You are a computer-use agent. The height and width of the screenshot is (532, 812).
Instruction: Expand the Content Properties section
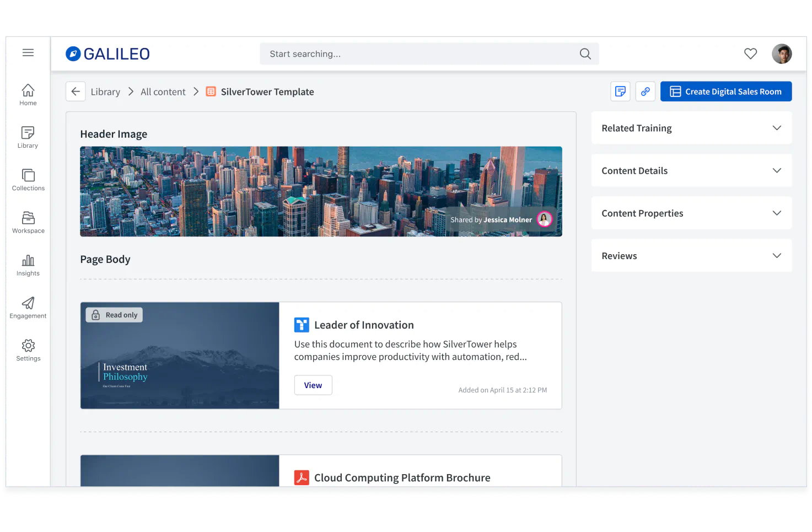coord(691,213)
